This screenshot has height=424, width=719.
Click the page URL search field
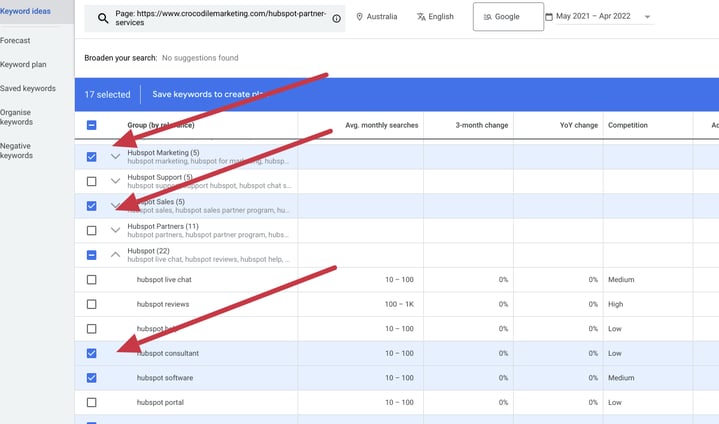[x=215, y=18]
